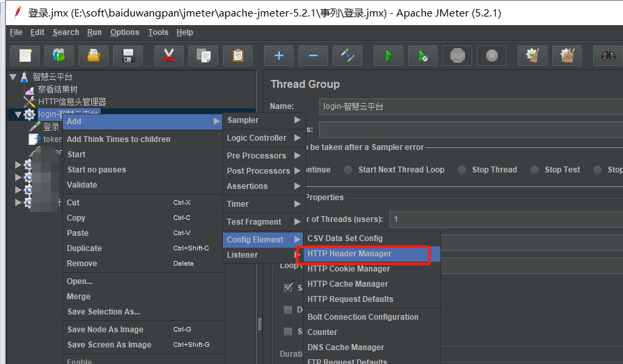Open the Search menu

pyautogui.click(x=65, y=32)
